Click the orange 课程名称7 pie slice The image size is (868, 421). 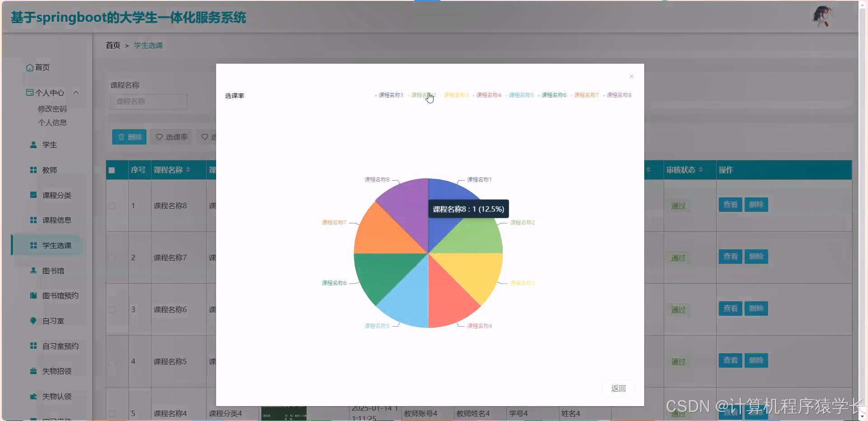click(x=384, y=233)
